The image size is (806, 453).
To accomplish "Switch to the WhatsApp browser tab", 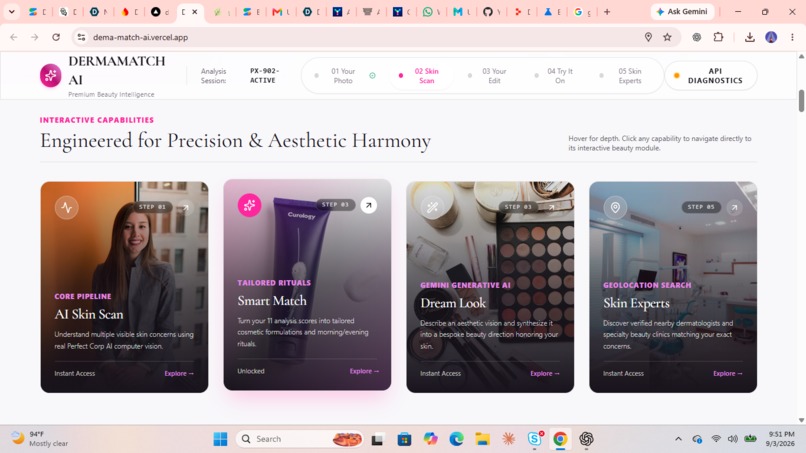I will pos(431,12).
